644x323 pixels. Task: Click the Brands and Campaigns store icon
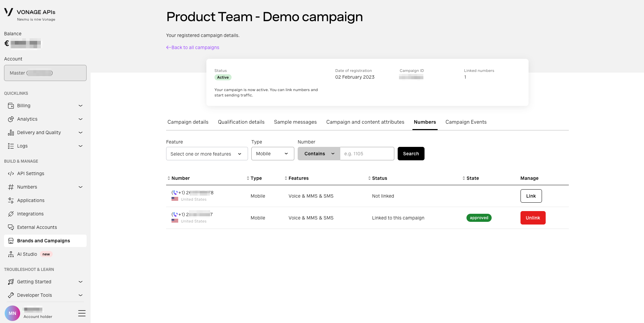[x=11, y=241]
